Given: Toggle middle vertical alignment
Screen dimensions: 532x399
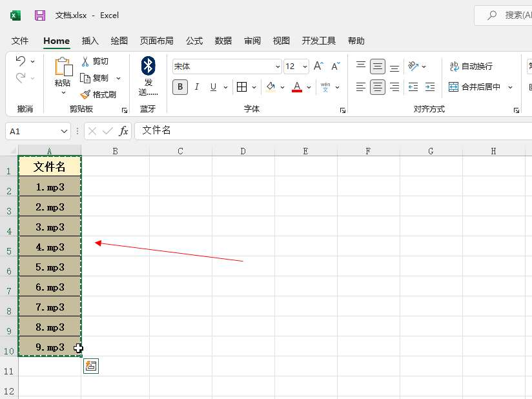Looking at the screenshot, I should (x=377, y=66).
